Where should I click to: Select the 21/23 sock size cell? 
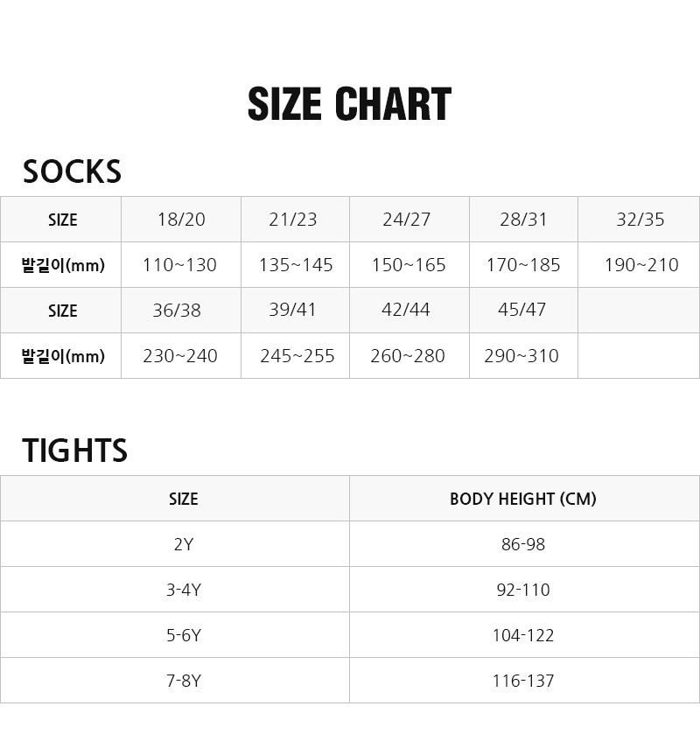click(292, 220)
